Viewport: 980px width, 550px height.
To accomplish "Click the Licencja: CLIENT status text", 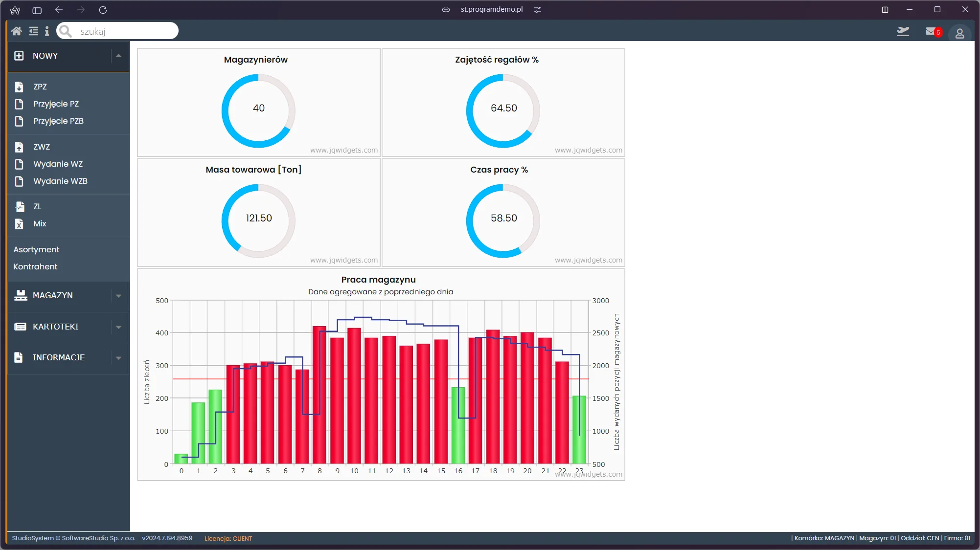I will 228,538.
